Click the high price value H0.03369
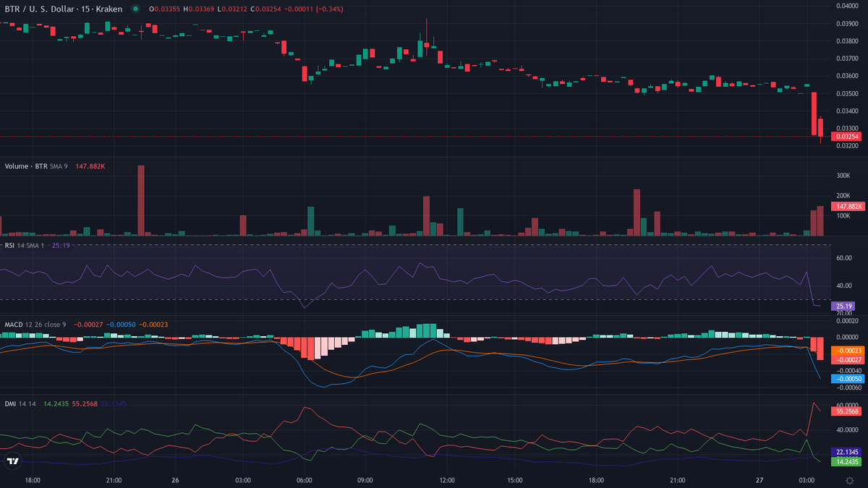This screenshot has height=488, width=868. 200,9
